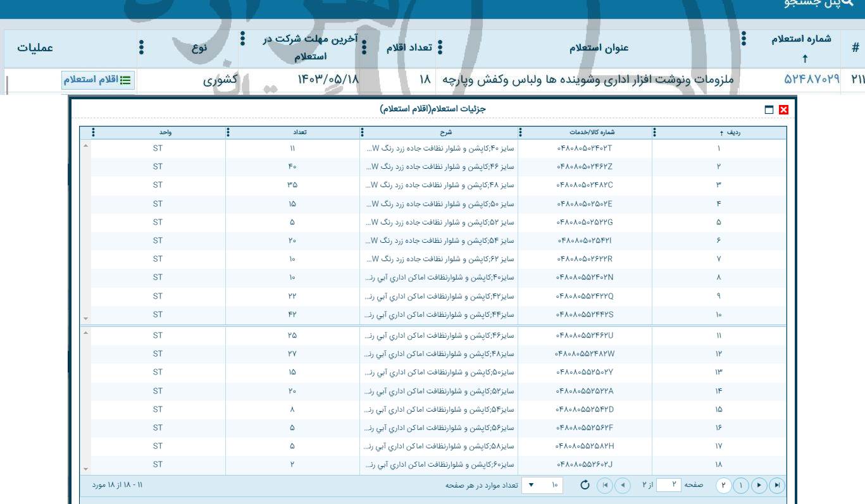This screenshot has width=865, height=504.
Task: Select item code ۰۴۸۰۸۰۵۵۲۵۲۲A cell
Action: coord(585,391)
